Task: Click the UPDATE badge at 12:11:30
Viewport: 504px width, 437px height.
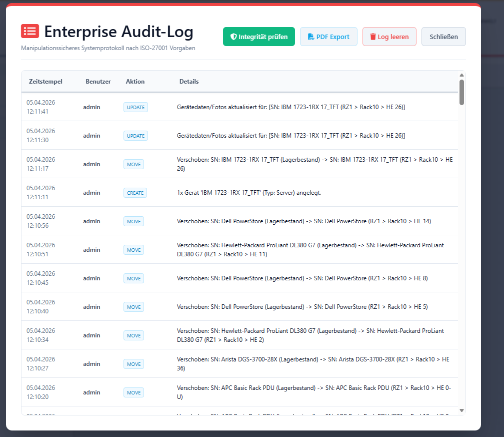Action: pyautogui.click(x=135, y=136)
